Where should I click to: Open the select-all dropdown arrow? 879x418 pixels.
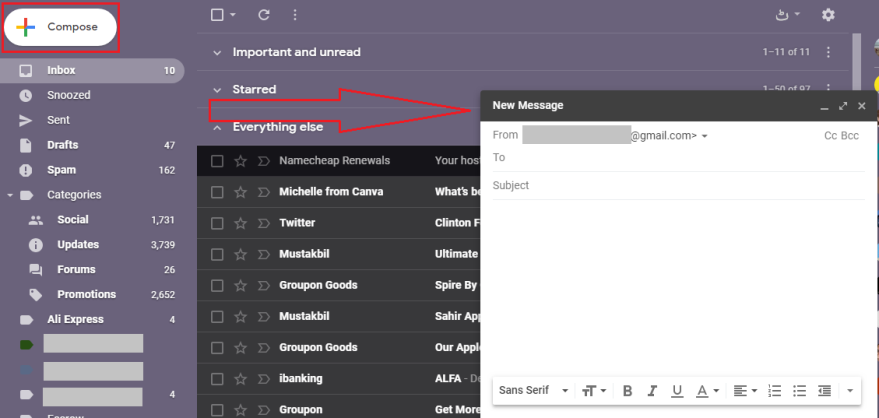click(x=233, y=15)
